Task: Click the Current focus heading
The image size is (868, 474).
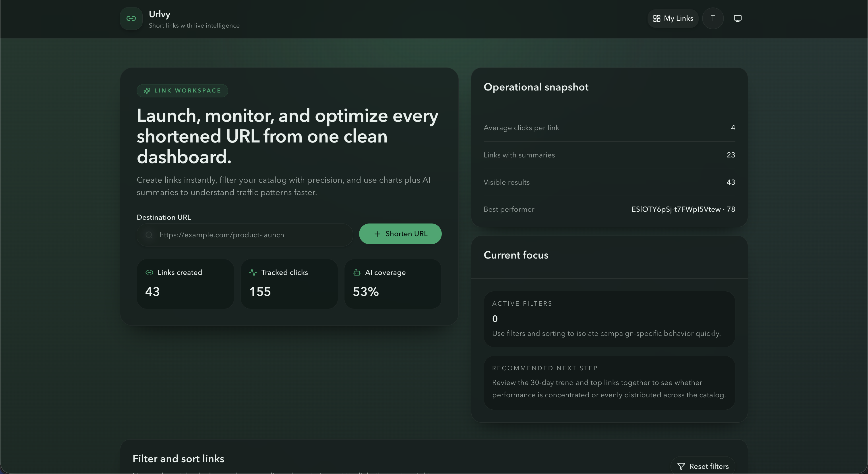Action: coord(516,255)
